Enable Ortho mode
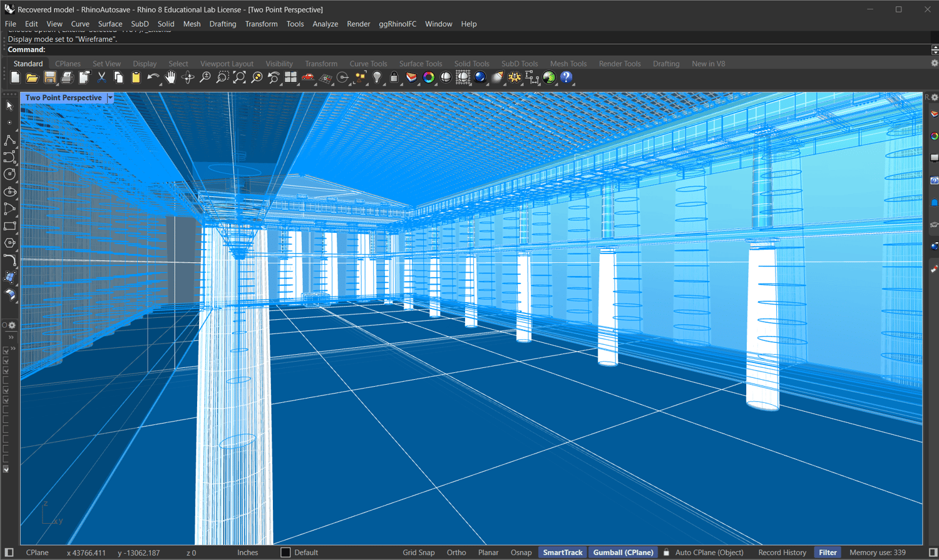The height and width of the screenshot is (560, 939). (456, 552)
